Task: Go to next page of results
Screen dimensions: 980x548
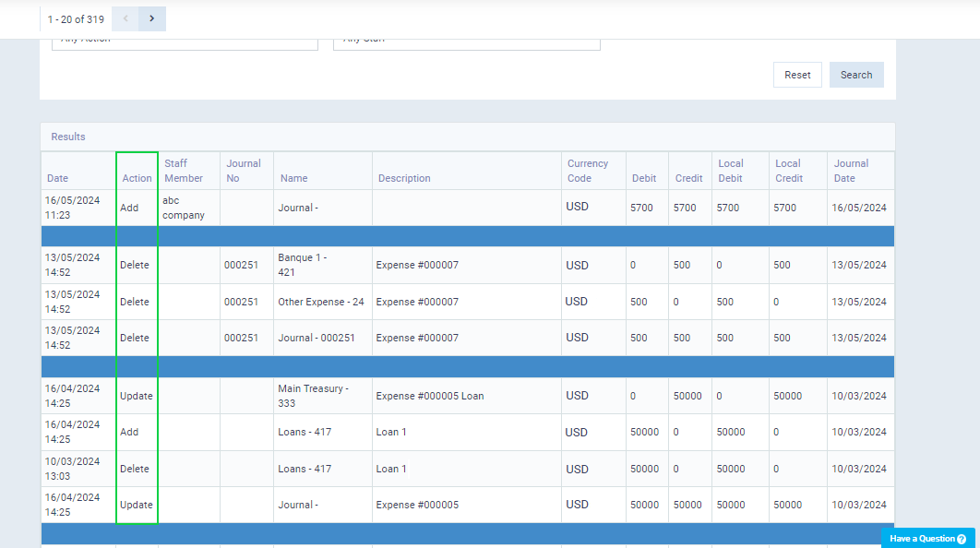Action: tap(152, 18)
